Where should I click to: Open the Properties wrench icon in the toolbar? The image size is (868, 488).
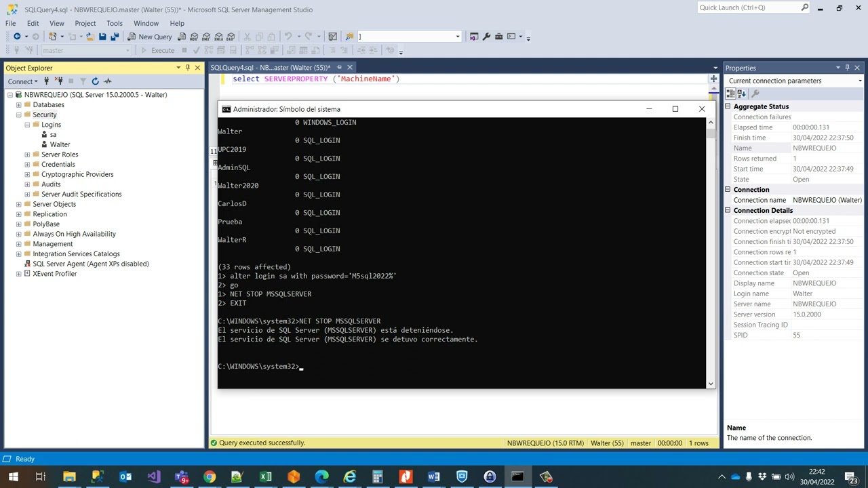tap(486, 37)
